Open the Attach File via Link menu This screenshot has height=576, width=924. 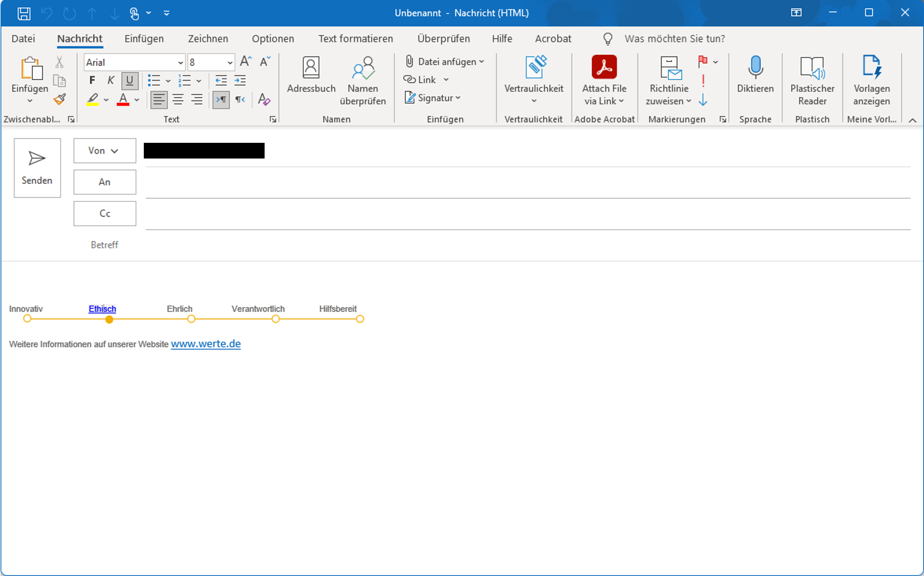[604, 81]
